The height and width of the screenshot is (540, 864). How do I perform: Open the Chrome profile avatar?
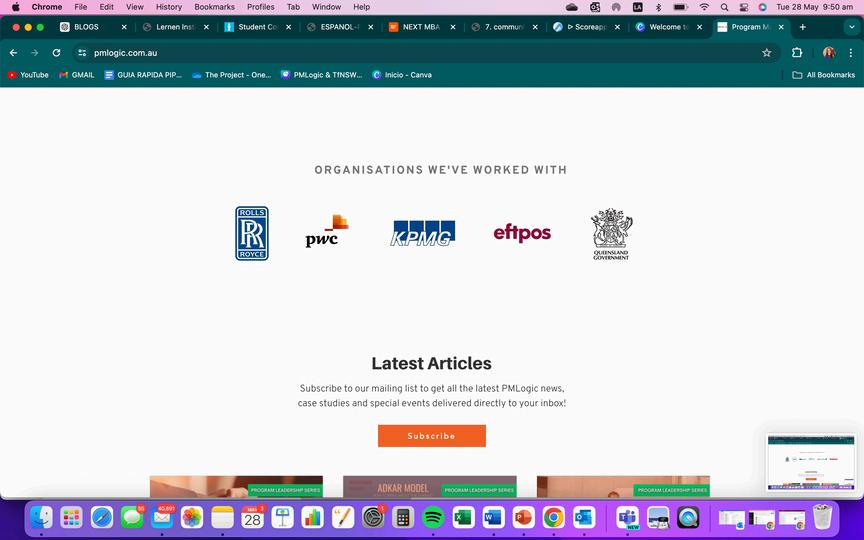pos(829,53)
